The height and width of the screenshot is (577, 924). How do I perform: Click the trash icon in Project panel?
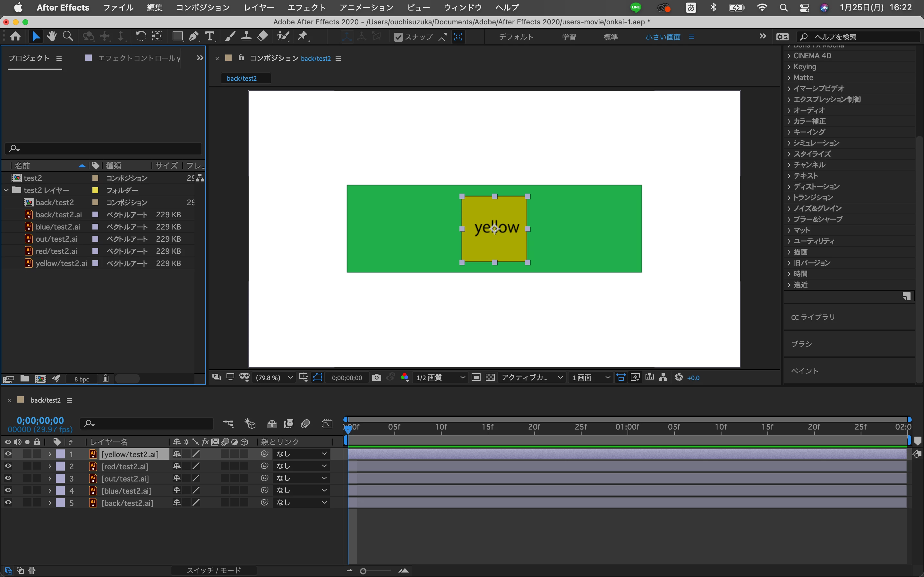tap(105, 379)
